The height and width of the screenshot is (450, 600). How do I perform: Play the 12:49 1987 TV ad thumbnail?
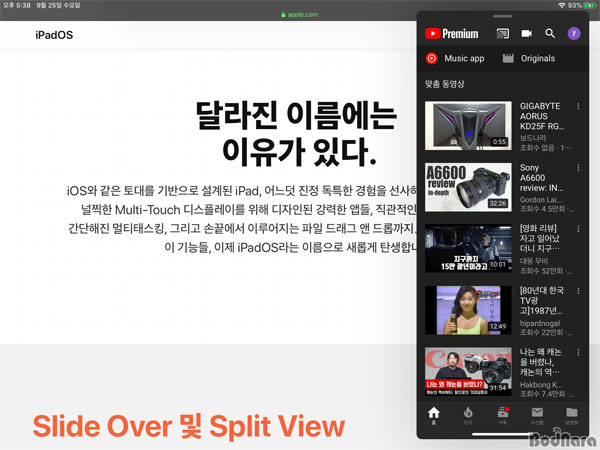468,310
